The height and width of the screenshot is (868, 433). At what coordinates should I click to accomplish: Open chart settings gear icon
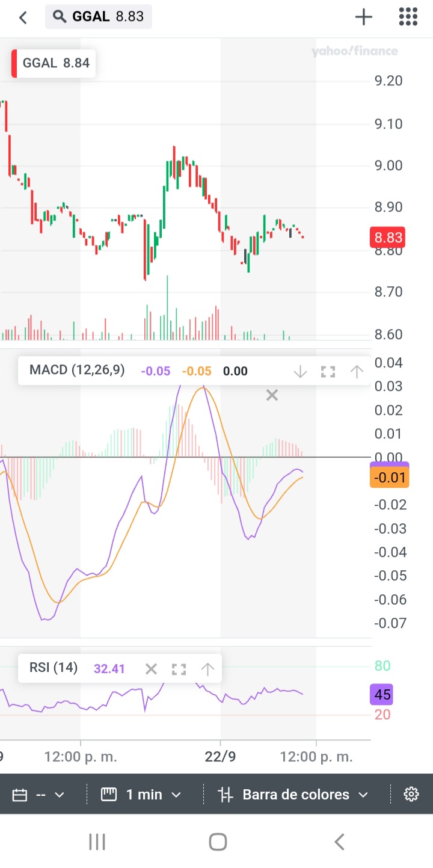click(411, 795)
